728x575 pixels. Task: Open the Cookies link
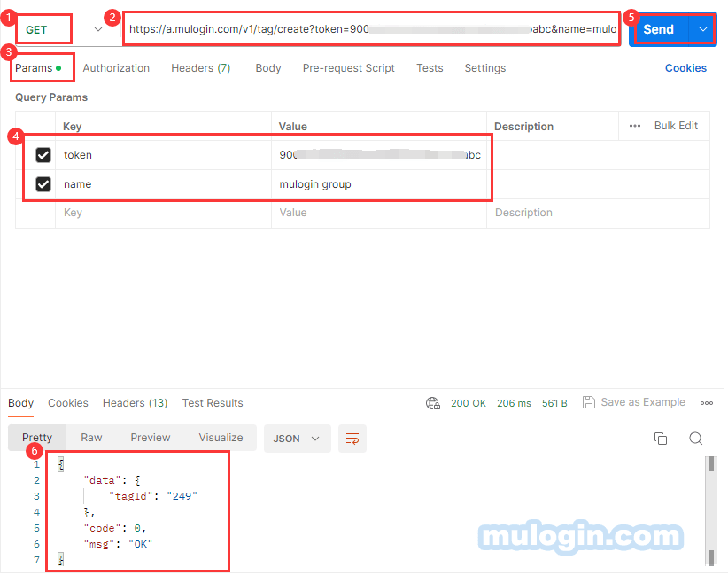(685, 68)
